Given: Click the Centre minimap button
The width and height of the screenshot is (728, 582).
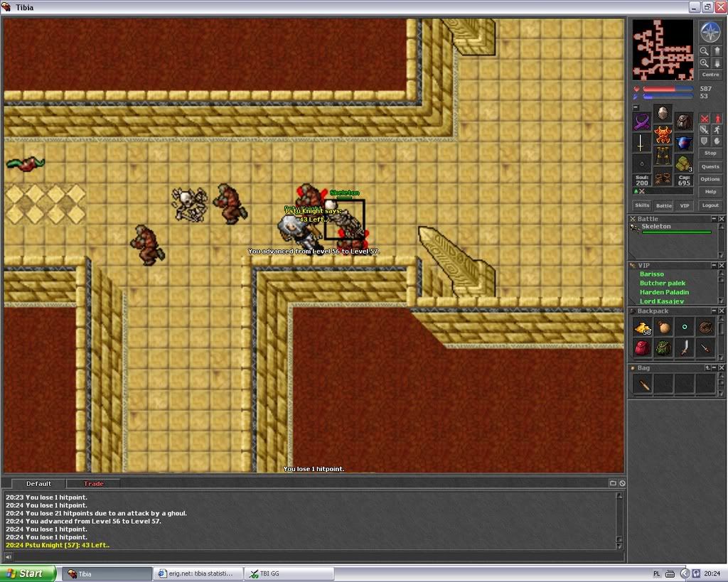Looking at the screenshot, I should coord(710,75).
